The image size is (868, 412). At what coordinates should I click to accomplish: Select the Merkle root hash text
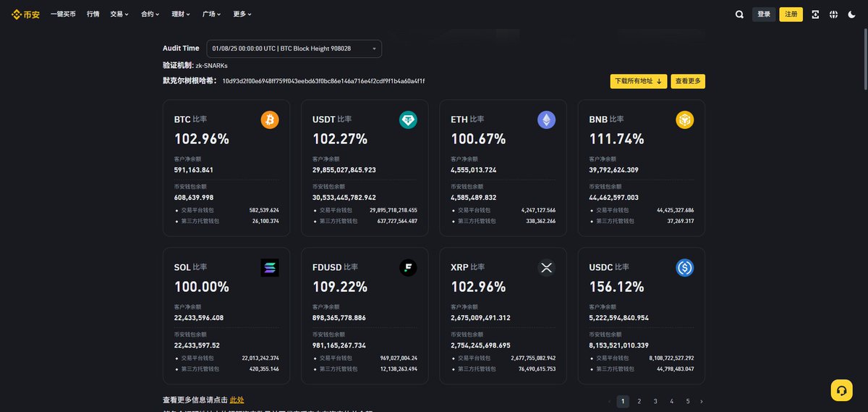[x=323, y=81]
